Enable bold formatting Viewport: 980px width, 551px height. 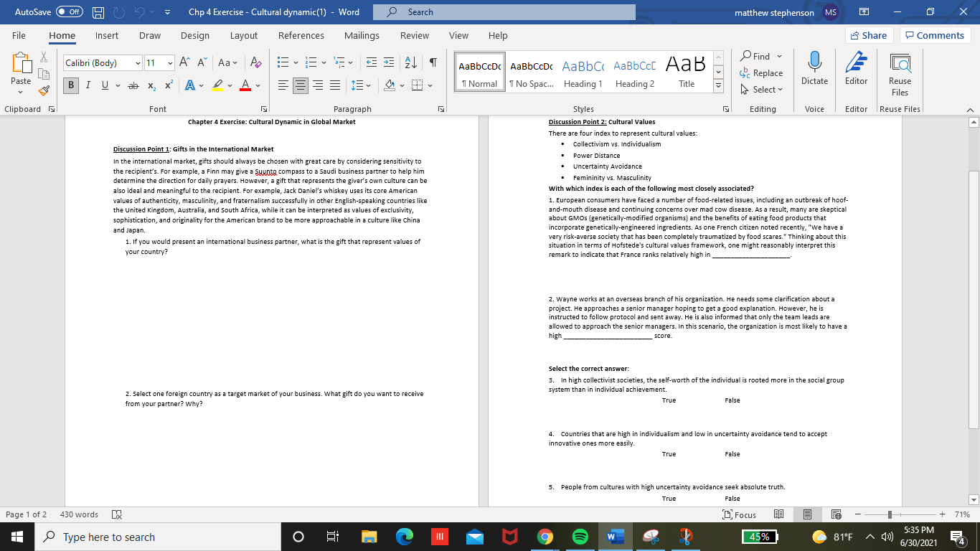click(70, 85)
